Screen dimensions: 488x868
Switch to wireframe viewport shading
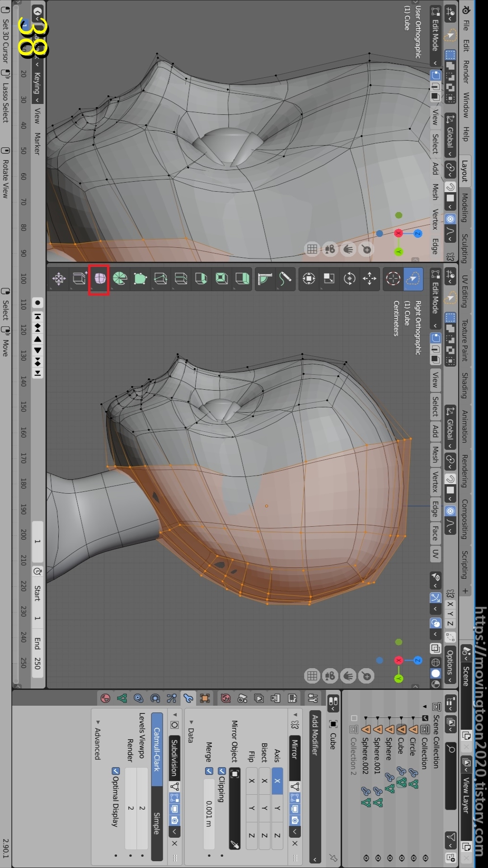[x=436, y=663]
